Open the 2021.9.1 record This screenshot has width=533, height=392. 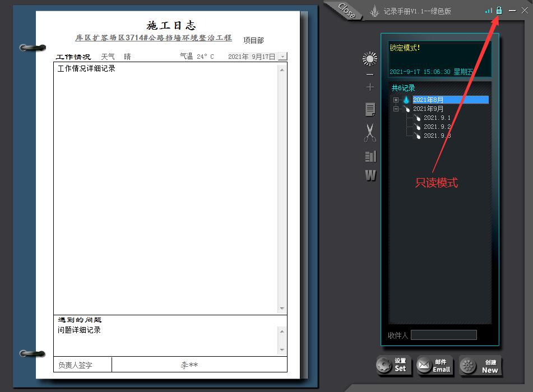pos(437,118)
